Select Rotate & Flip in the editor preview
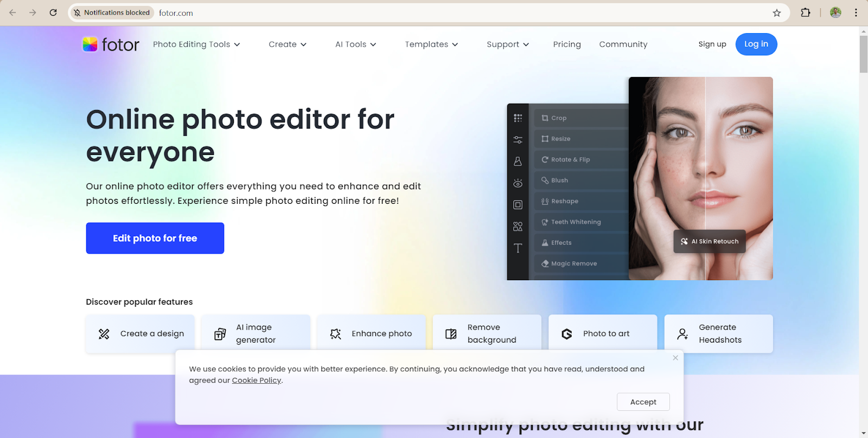868x438 pixels. (x=581, y=160)
